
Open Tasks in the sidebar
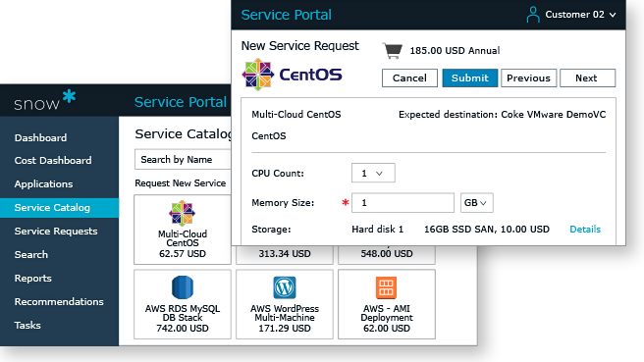click(27, 325)
